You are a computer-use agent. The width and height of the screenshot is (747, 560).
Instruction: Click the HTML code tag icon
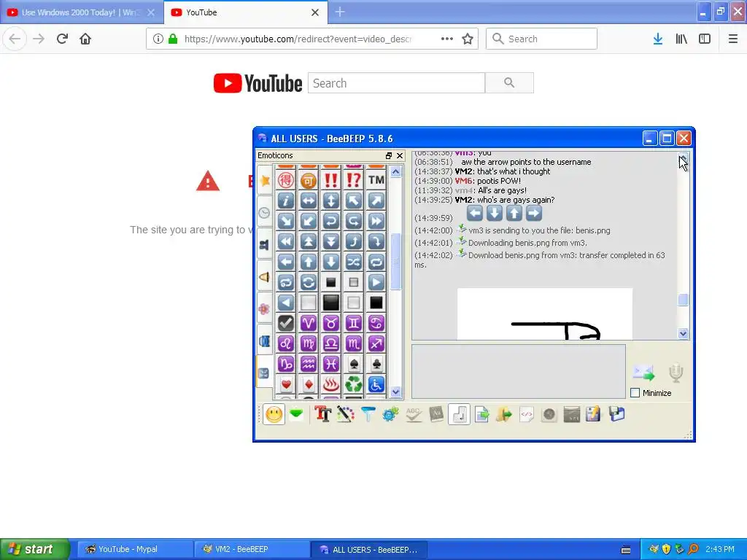click(x=527, y=414)
